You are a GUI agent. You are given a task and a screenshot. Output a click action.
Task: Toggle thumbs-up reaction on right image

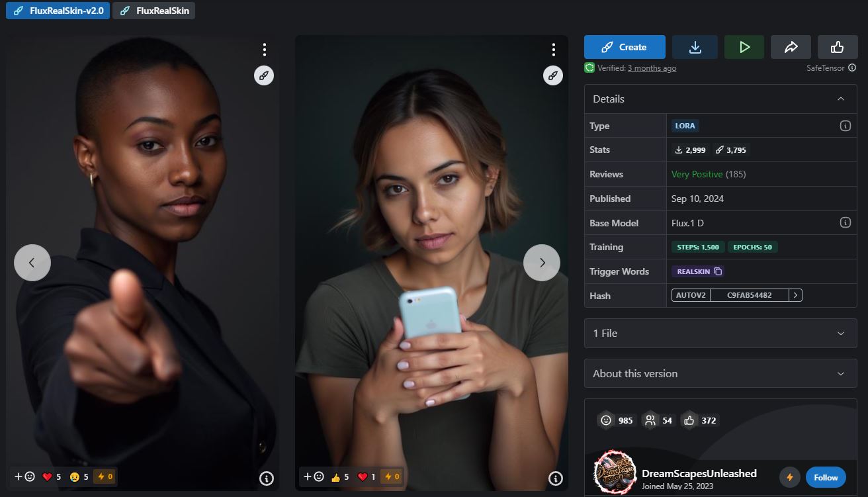tap(340, 476)
